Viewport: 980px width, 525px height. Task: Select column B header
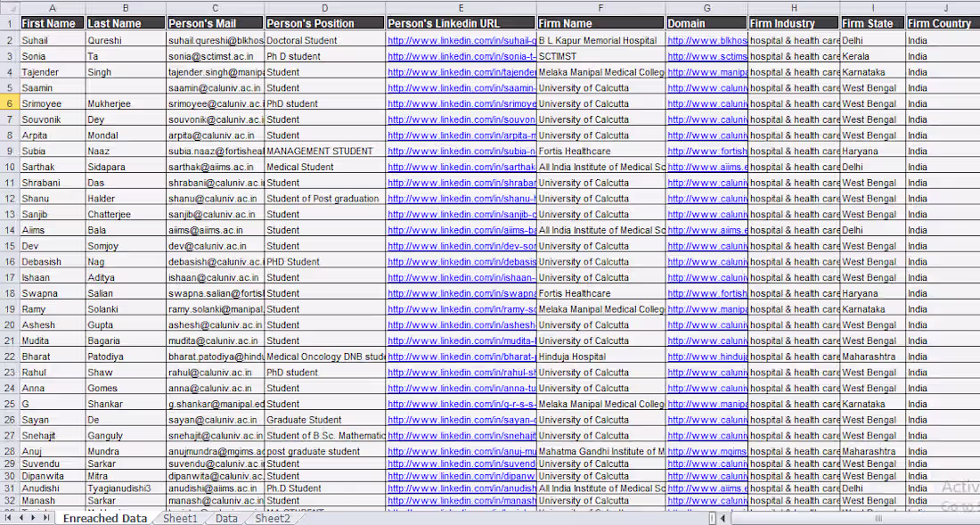[127, 7]
